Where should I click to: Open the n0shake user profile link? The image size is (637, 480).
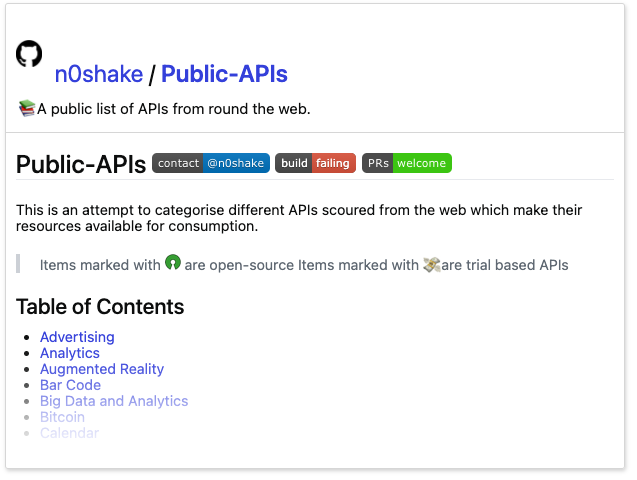click(x=99, y=74)
